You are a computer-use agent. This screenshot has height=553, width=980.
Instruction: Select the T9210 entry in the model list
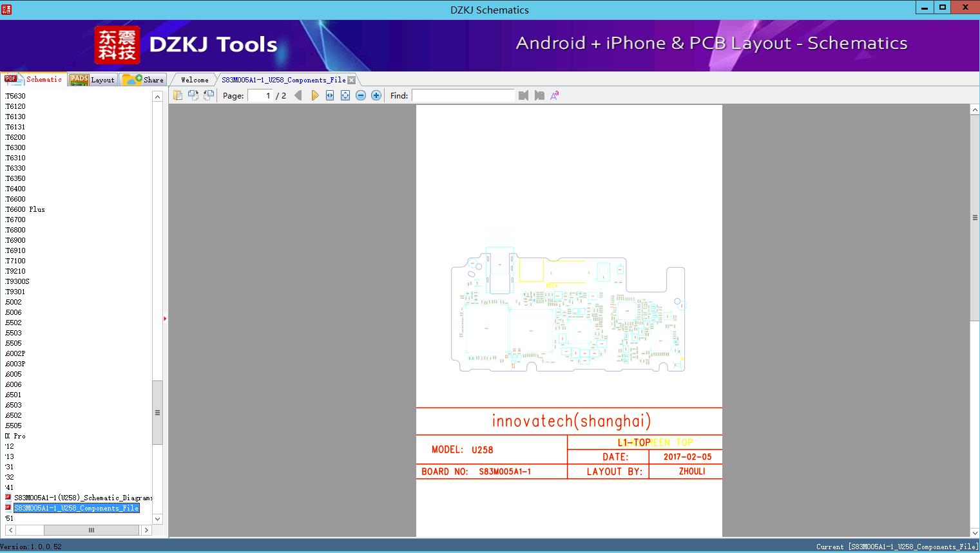pyautogui.click(x=15, y=271)
